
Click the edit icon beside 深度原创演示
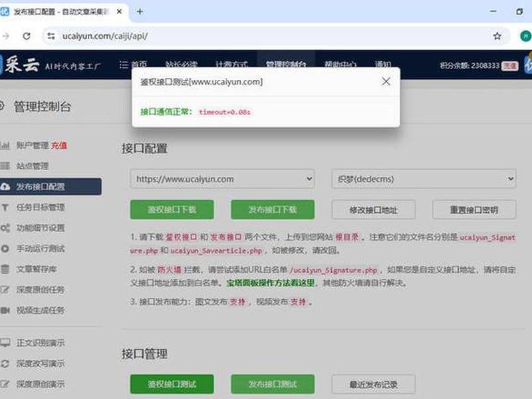click(5, 384)
